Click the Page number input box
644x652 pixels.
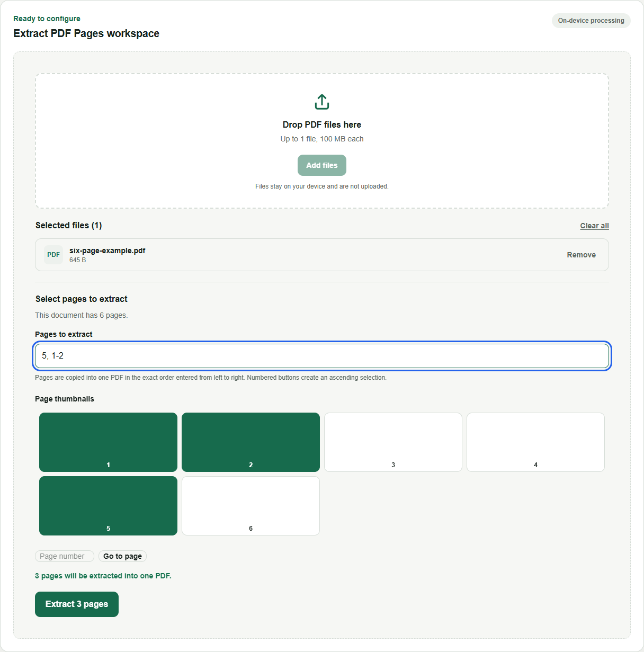[65, 556]
